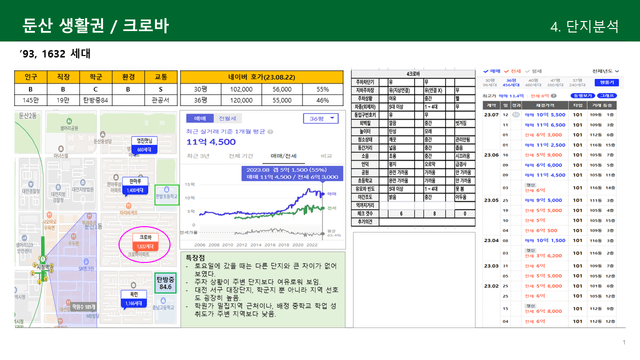
Task: Select the 한마루 complex marker on the map
Action: point(135,186)
